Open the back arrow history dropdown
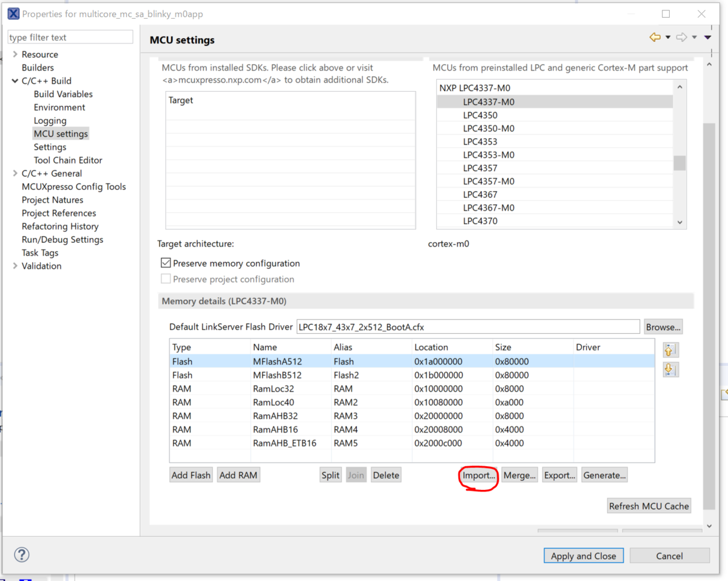Screen dimensions: 728x581 668,38
